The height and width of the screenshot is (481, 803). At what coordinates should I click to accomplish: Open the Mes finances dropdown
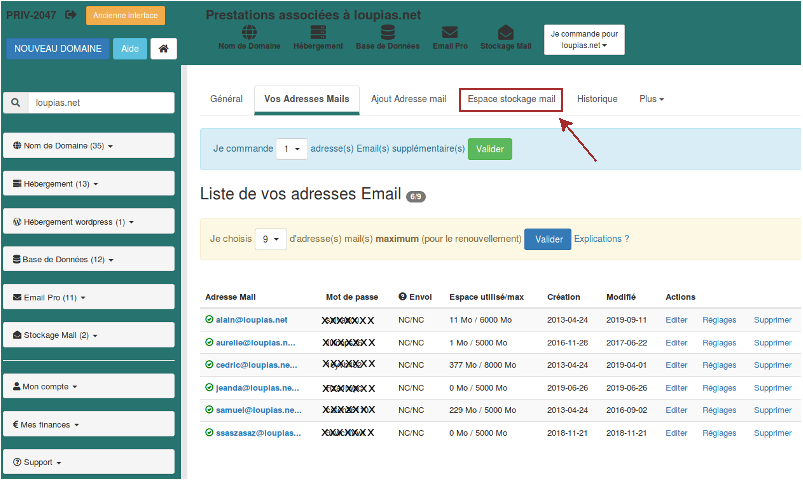coord(89,424)
